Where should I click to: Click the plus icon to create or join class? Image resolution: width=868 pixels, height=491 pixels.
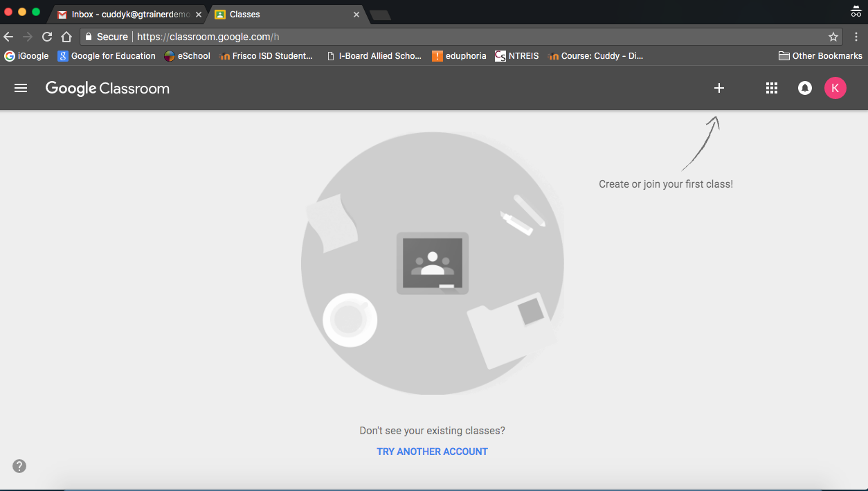point(719,88)
